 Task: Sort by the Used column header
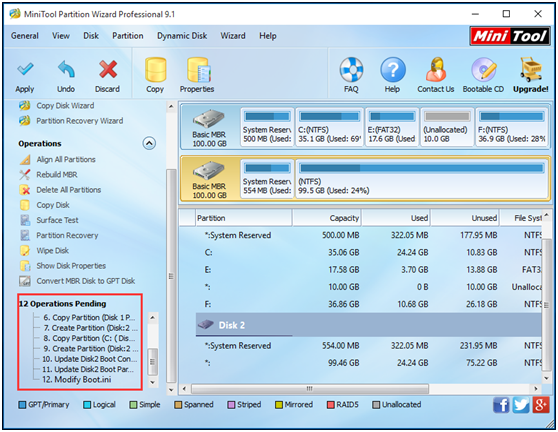coord(396,218)
